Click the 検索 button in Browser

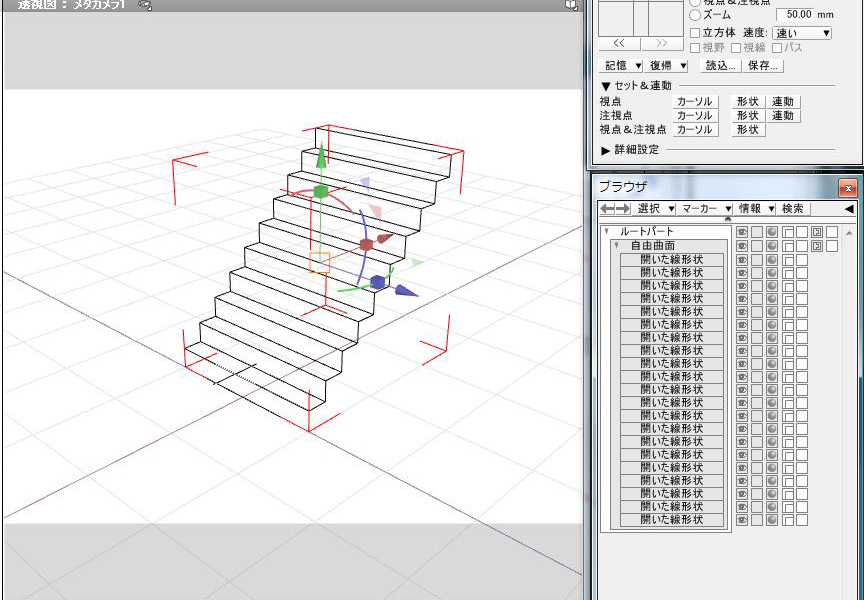[x=793, y=208]
